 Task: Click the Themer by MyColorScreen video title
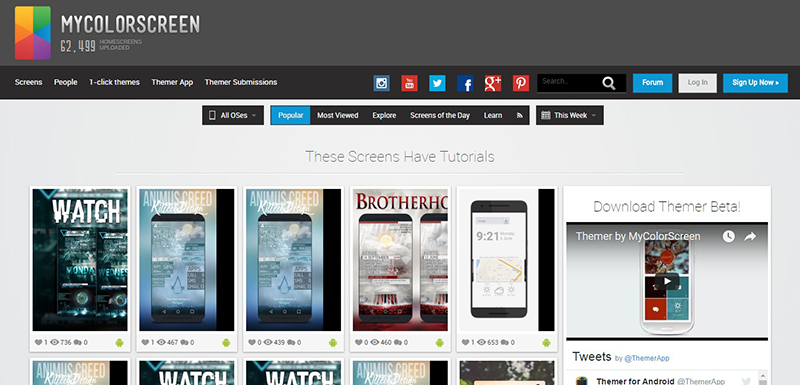(x=638, y=236)
